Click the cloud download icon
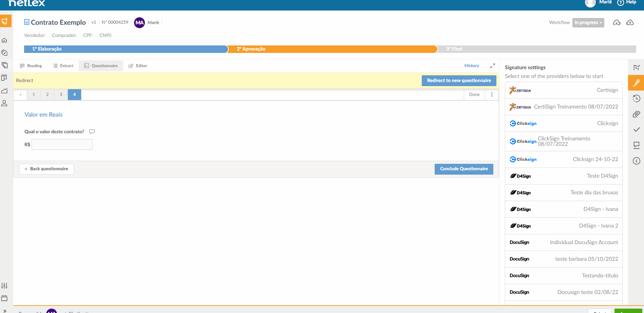644x313 pixels. pyautogui.click(x=630, y=22)
